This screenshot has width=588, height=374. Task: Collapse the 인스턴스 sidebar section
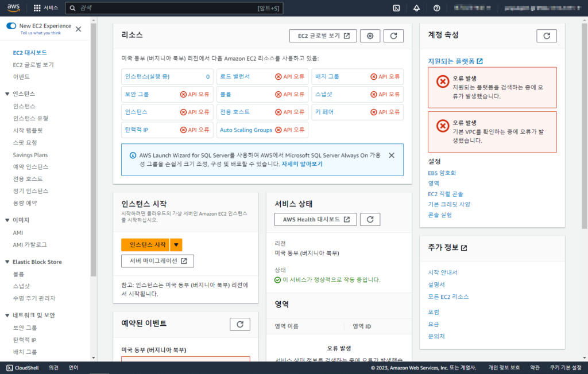point(7,93)
